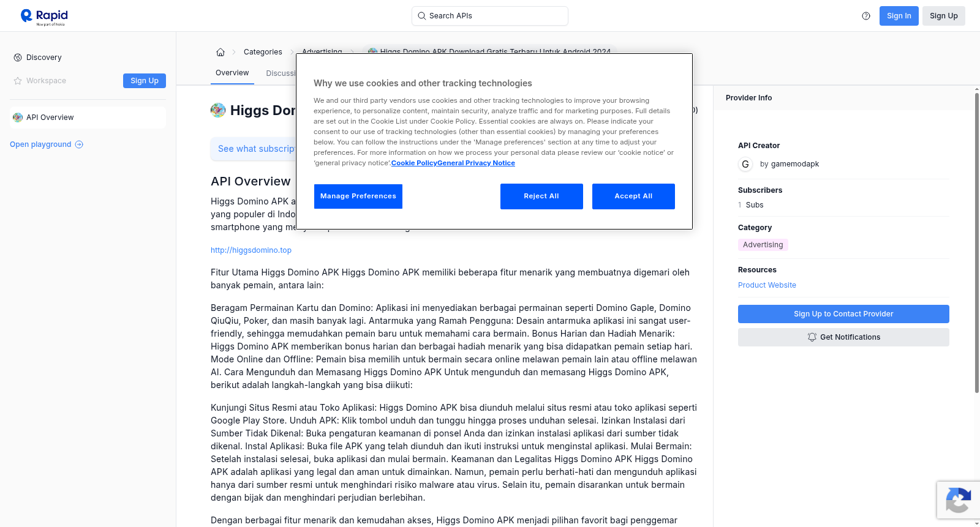Image resolution: width=980 pixels, height=527 pixels.
Task: Click the '1 Subs' subscriber count
Action: coord(750,205)
